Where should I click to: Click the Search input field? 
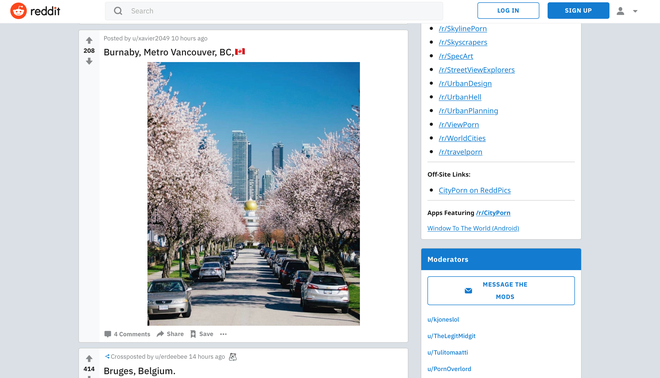point(274,11)
